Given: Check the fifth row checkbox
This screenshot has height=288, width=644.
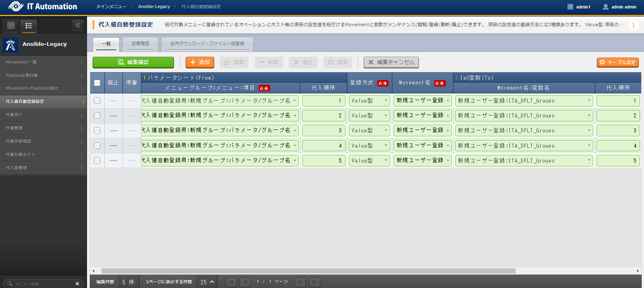Looking at the screenshot, I should tap(97, 160).
